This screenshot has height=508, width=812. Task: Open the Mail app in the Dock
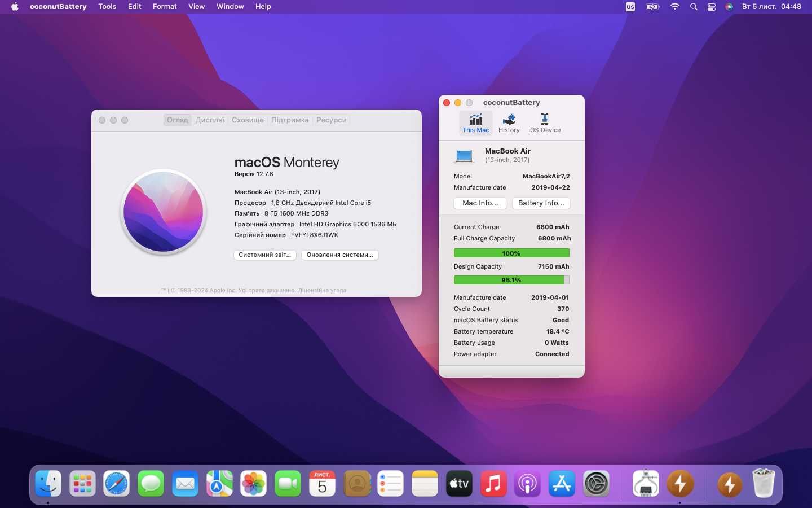click(x=185, y=484)
